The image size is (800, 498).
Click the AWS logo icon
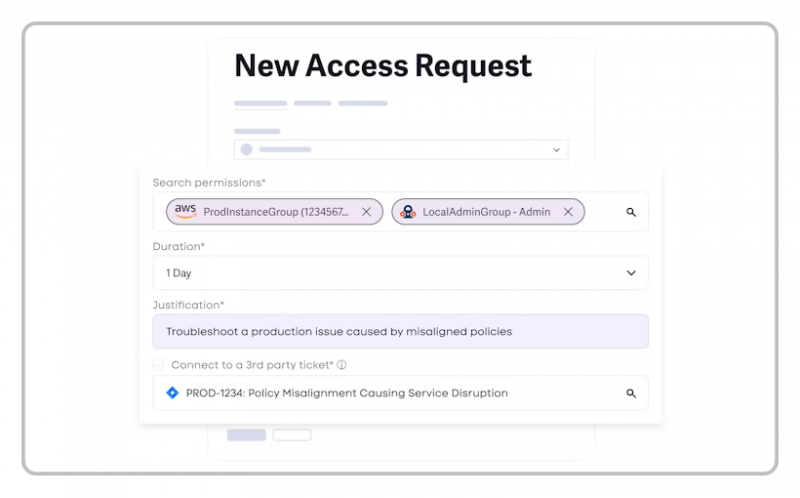tap(185, 211)
